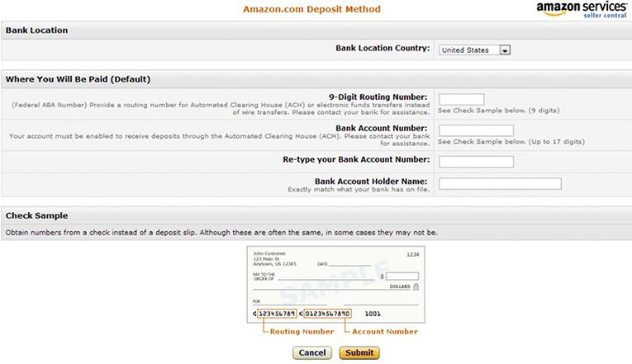
Task: Click the highlighted 123456789 routing digits on check
Action: 277,314
